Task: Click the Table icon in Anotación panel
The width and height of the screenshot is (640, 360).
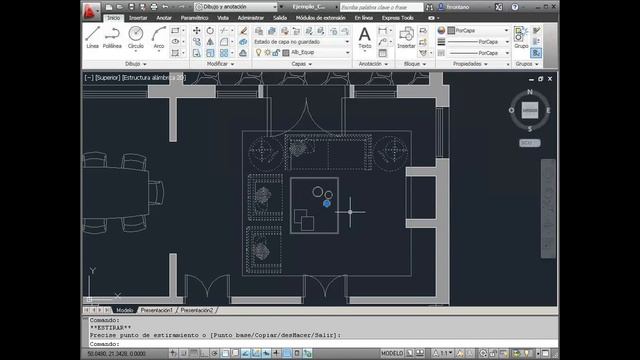Action: pyautogui.click(x=382, y=53)
